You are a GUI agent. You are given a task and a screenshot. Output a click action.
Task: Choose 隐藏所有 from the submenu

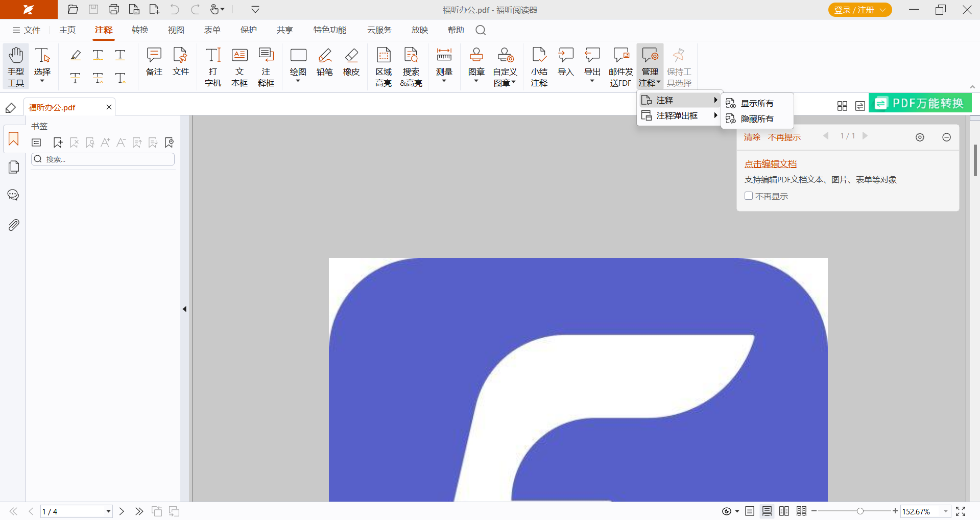(x=757, y=119)
